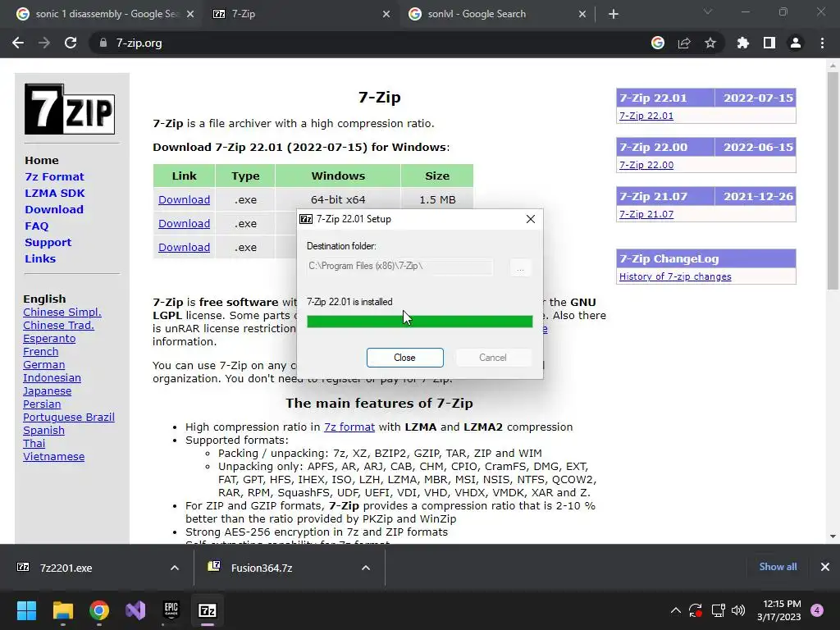The image size is (840, 630).
Task: Bookmark this page with star icon
Action: pyautogui.click(x=710, y=43)
